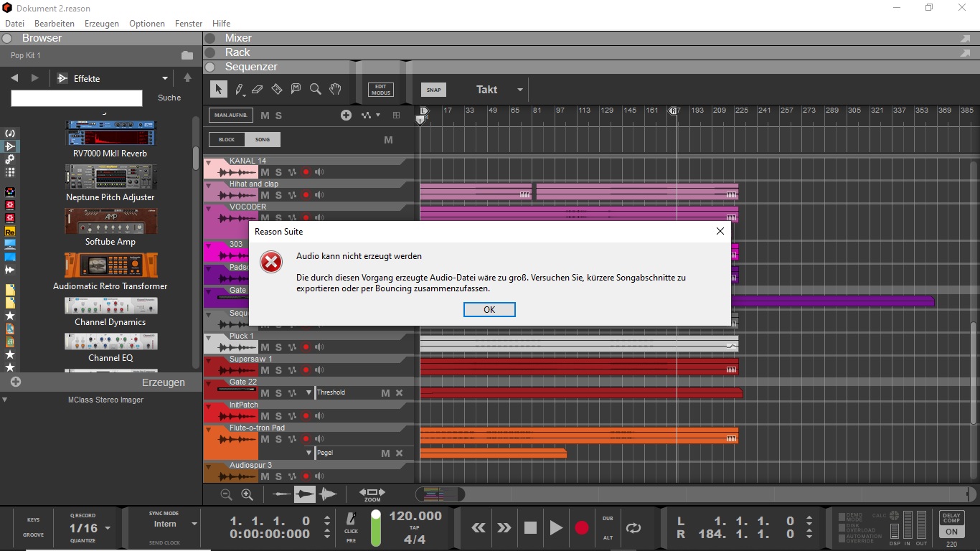Select the eraser tool
980x551 pixels.
click(x=258, y=89)
